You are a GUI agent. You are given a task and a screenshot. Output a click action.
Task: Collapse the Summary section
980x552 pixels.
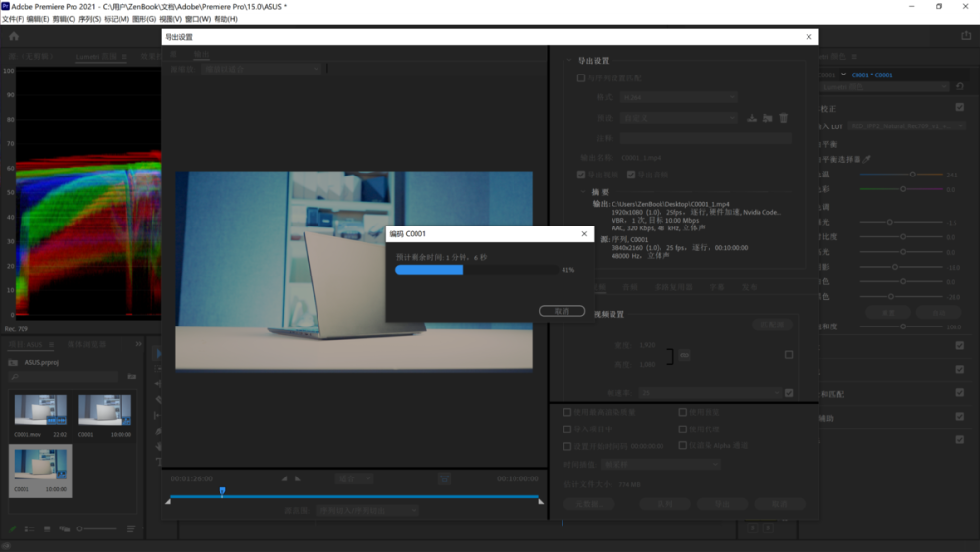[583, 192]
